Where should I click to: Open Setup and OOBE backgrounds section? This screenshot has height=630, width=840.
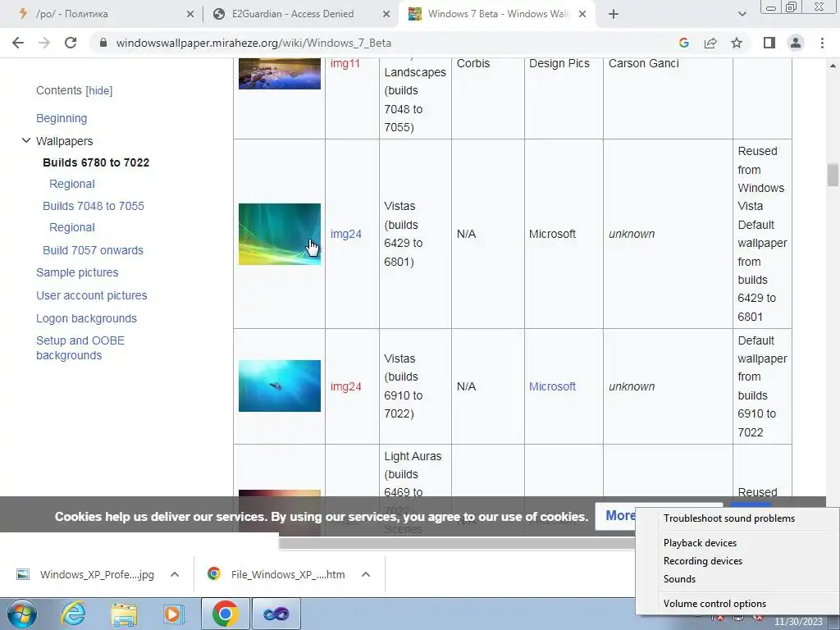(80, 348)
